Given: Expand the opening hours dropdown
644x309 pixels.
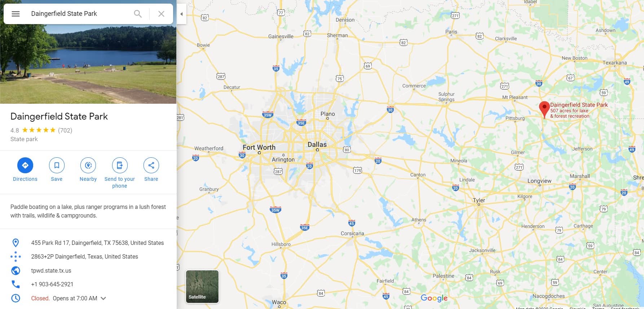Looking at the screenshot, I should 103,298.
